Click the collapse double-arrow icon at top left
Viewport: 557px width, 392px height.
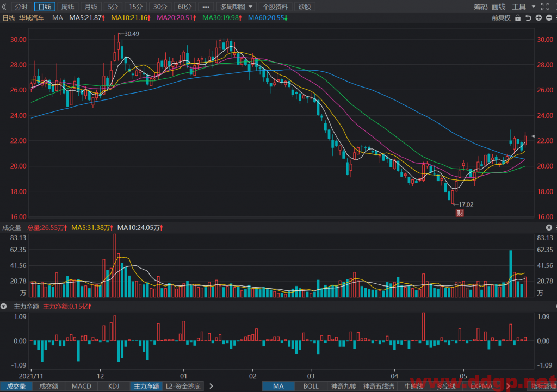click(4, 7)
